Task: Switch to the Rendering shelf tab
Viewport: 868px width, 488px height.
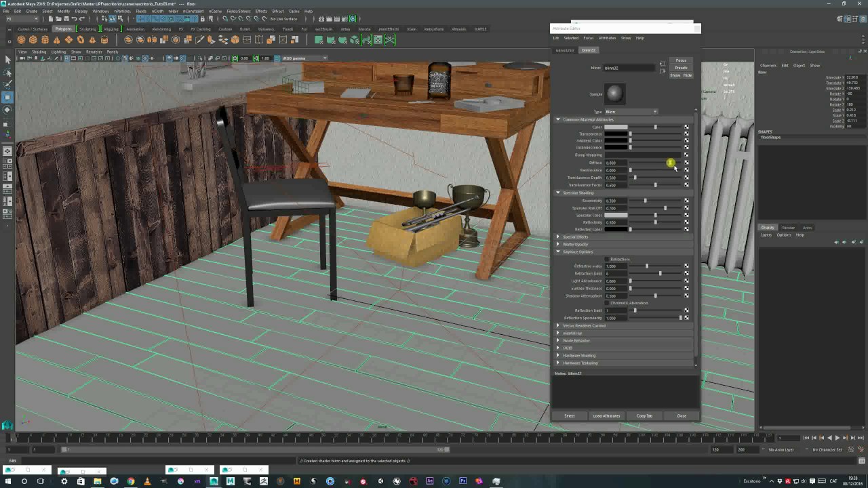Action: (161, 29)
